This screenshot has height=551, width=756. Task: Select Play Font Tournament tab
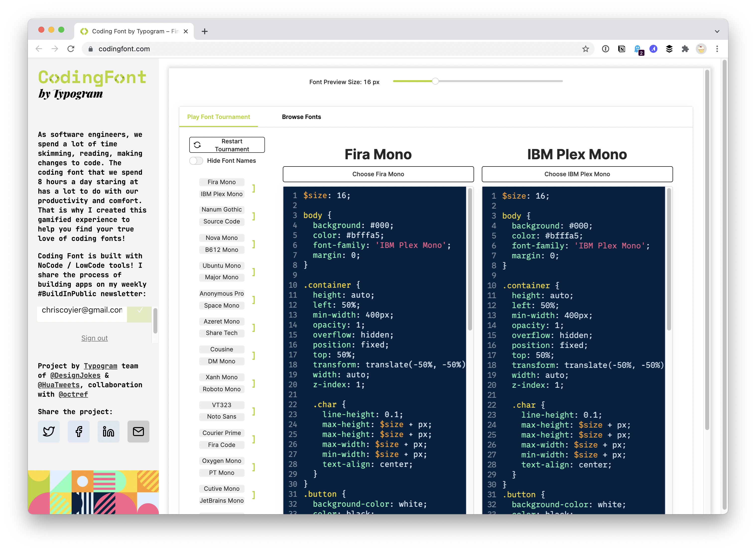[x=219, y=117]
